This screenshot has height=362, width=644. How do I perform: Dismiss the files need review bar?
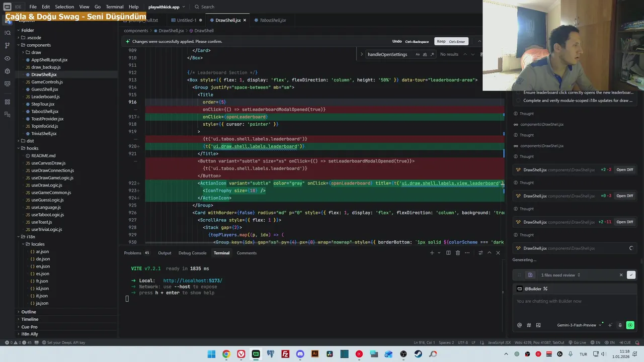click(621, 275)
